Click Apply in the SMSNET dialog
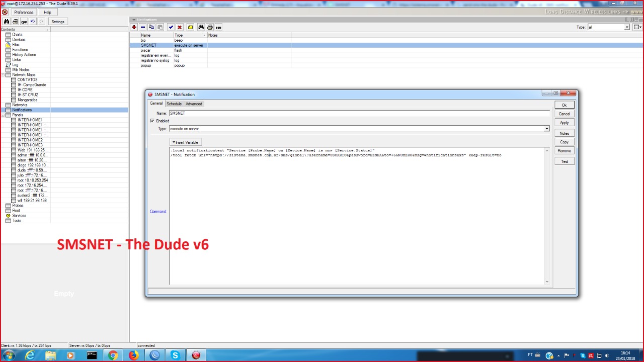644x362 pixels. click(564, 123)
